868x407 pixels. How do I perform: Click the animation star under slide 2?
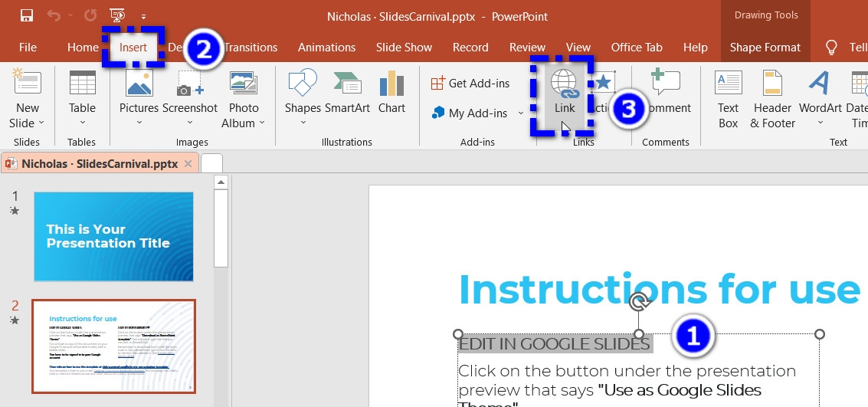[x=15, y=320]
